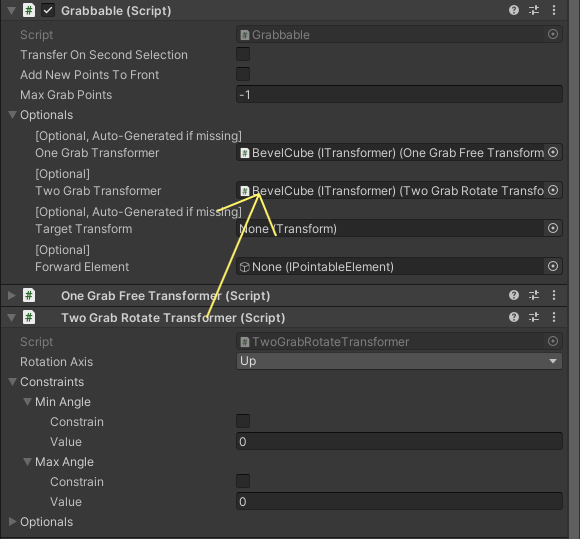Click Max Grab Points input field
The image size is (580, 539).
point(399,94)
